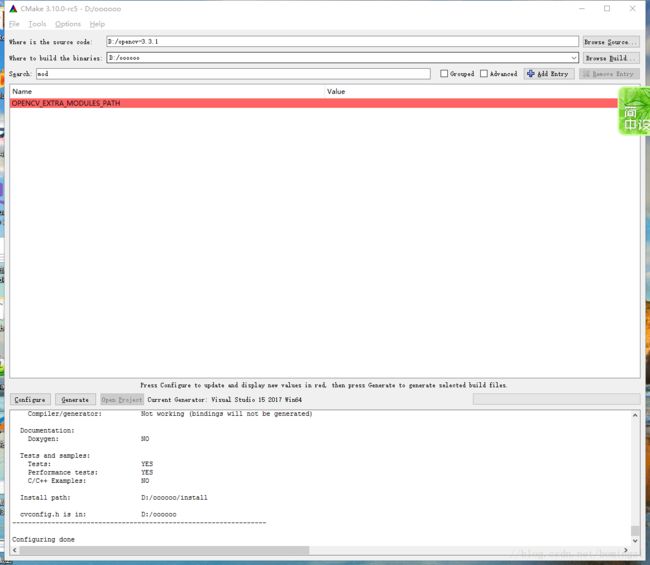Image resolution: width=650 pixels, height=565 pixels.
Task: Click the green input method widget
Action: pyautogui.click(x=634, y=111)
